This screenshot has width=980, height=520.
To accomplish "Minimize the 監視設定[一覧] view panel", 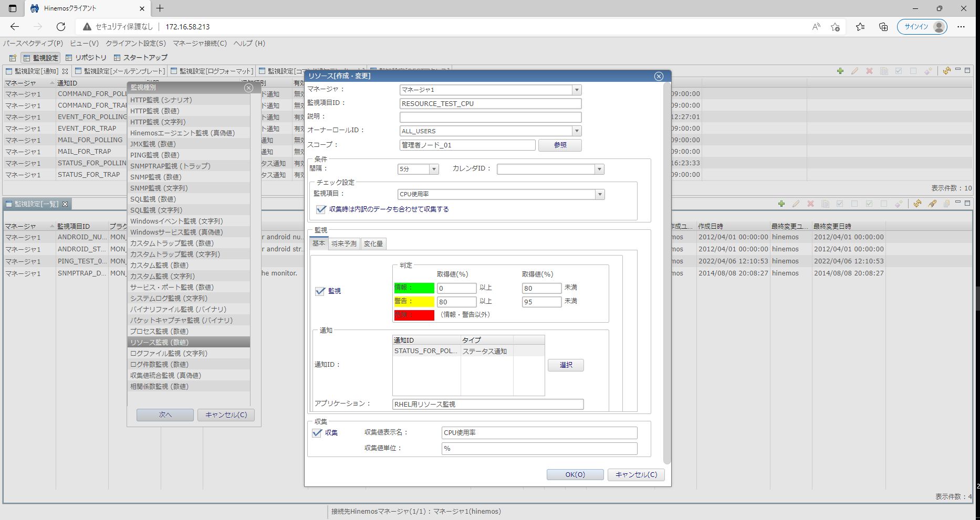I will click(x=958, y=203).
